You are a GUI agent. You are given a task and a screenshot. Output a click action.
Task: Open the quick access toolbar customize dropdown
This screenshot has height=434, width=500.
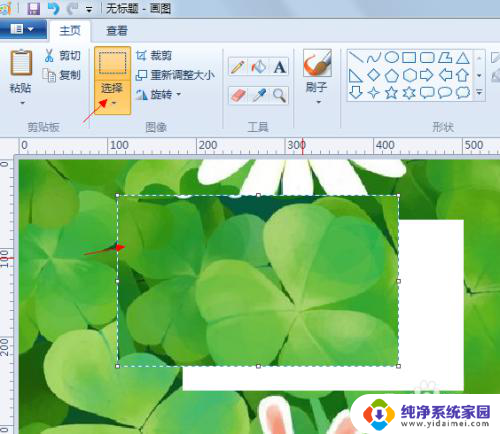pyautogui.click(x=89, y=10)
